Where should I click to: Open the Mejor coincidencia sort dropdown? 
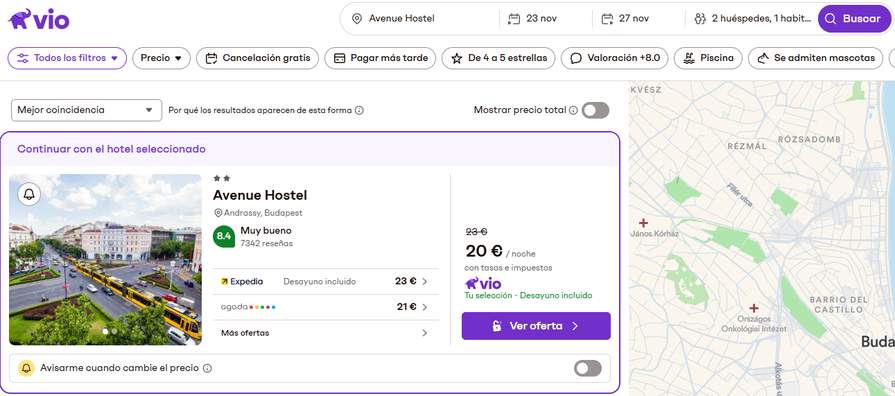click(x=86, y=110)
